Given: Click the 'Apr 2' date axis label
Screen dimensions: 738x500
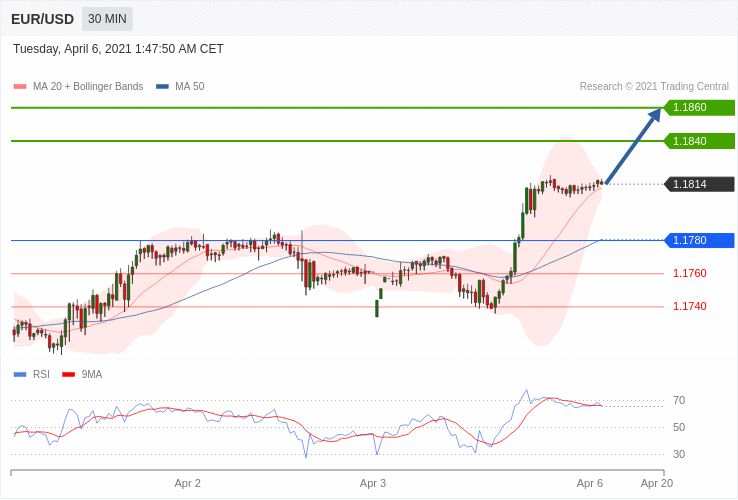Looking at the screenshot, I should (187, 484).
